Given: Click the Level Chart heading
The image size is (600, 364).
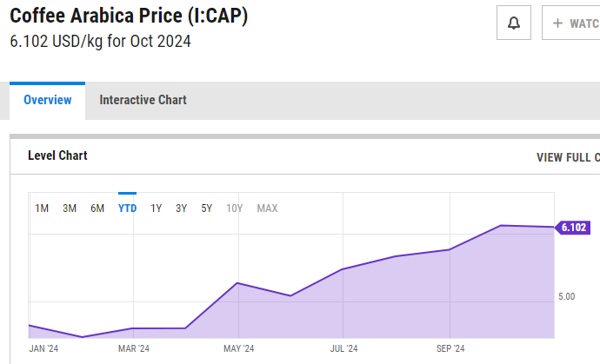Looking at the screenshot, I should [x=57, y=156].
